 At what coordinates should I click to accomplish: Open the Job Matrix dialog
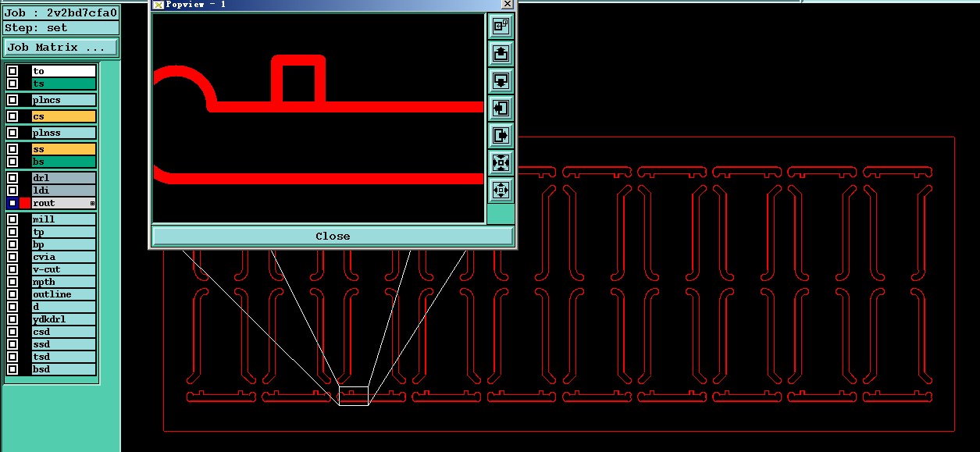point(61,48)
